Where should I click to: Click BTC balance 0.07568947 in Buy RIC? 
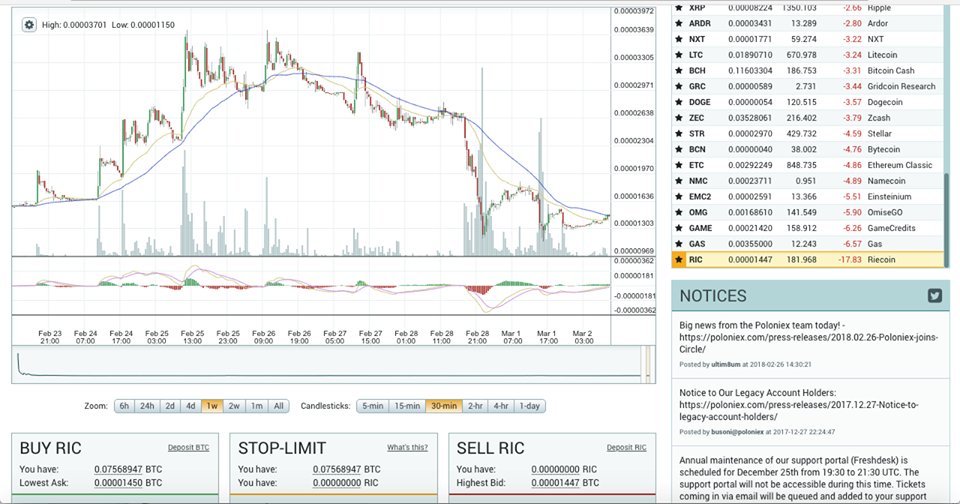(x=118, y=470)
